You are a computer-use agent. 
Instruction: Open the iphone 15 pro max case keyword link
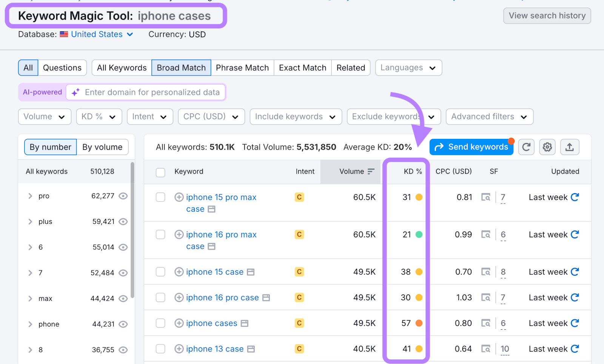coord(221,197)
